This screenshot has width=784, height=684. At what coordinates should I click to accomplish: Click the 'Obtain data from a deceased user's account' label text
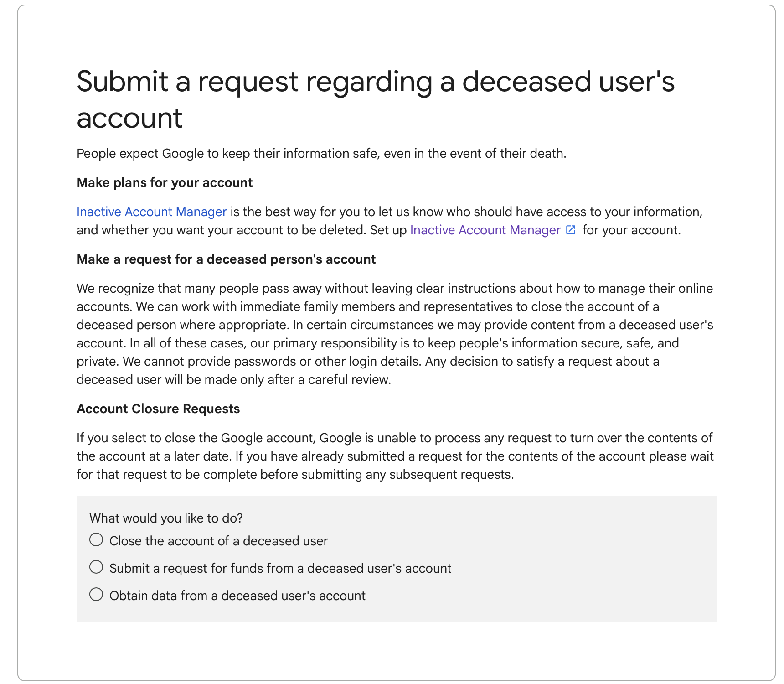click(x=237, y=596)
